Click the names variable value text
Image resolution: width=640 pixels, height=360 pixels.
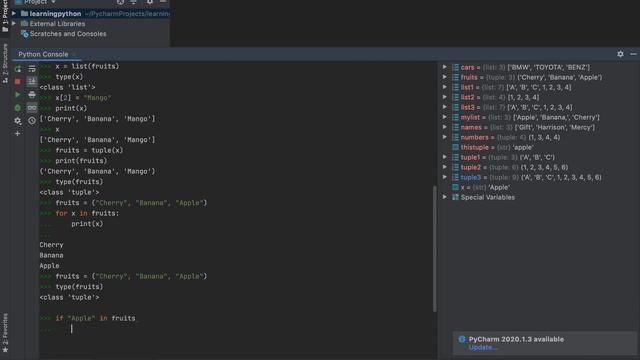point(555,127)
